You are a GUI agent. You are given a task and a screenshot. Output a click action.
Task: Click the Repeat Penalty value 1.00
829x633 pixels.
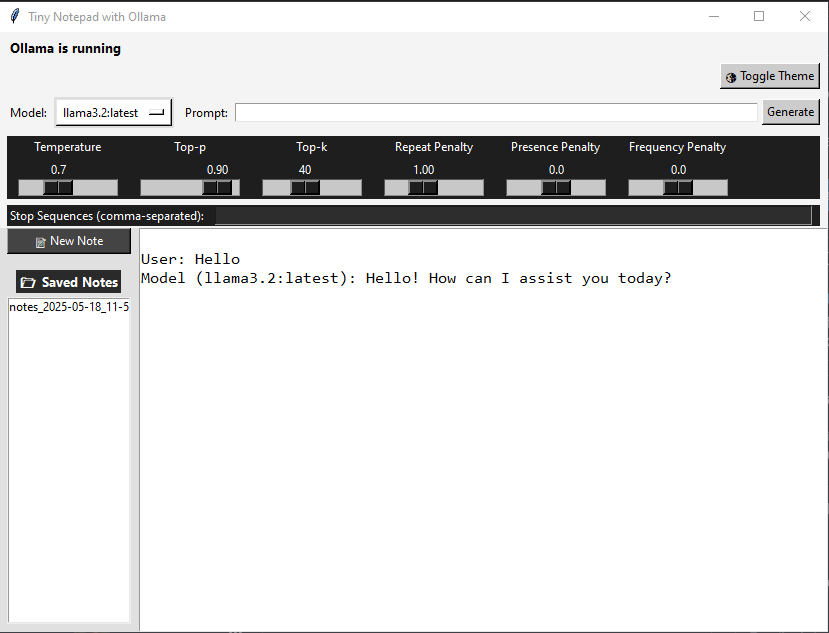[x=423, y=170]
